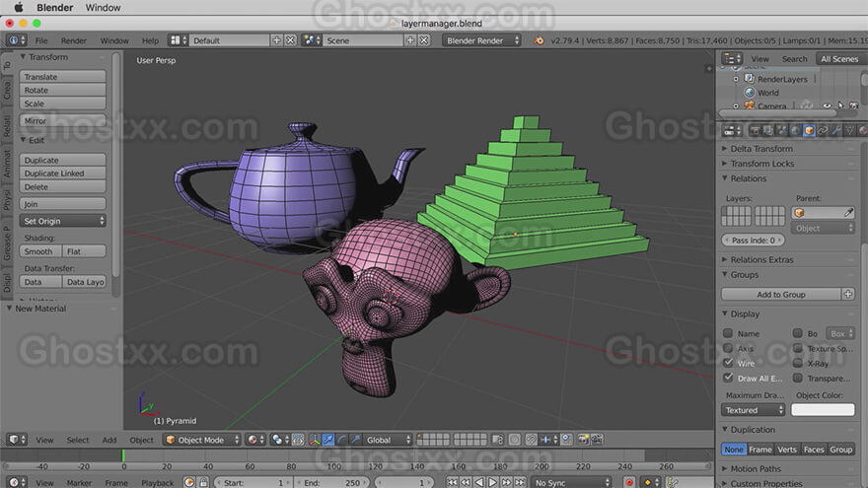Open the render engine dropdown
Screen dimensions: 868x488
[x=481, y=40]
